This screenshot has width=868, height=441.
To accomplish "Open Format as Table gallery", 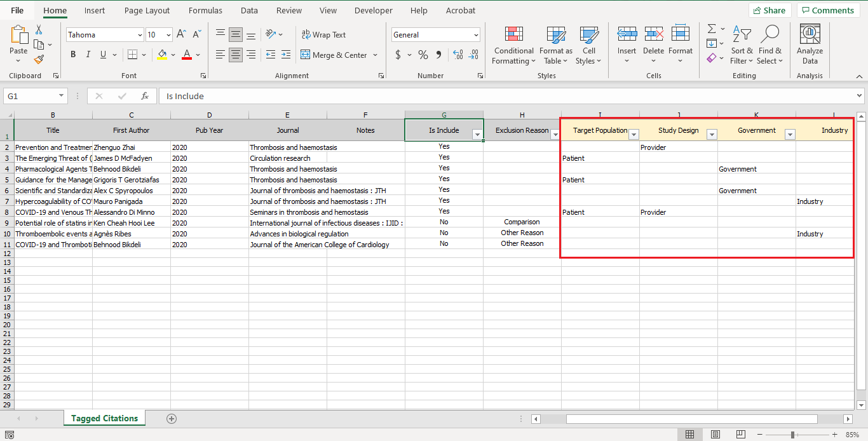I will [556, 45].
